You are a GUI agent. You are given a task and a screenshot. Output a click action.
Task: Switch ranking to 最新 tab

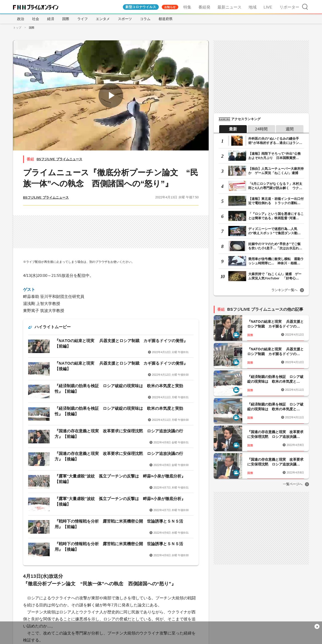(x=233, y=129)
